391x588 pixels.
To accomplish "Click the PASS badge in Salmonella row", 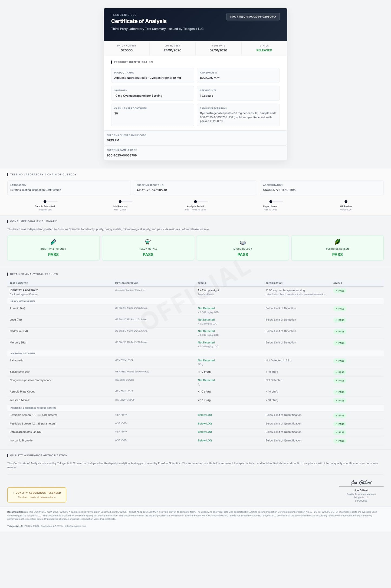I will click(x=340, y=361).
